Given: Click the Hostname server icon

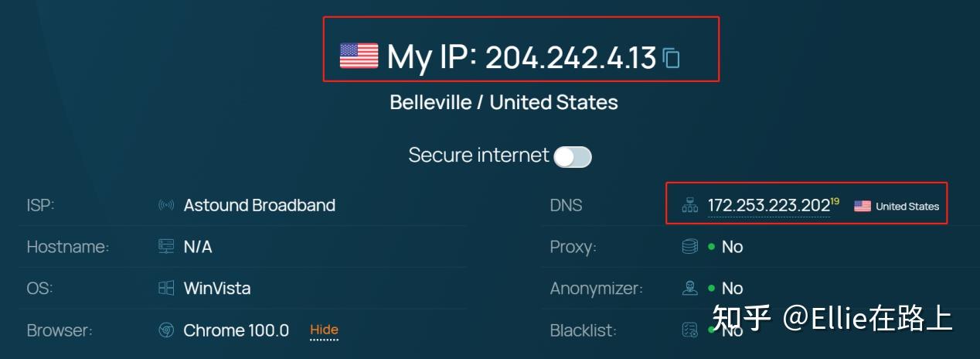Looking at the screenshot, I should 166,247.
